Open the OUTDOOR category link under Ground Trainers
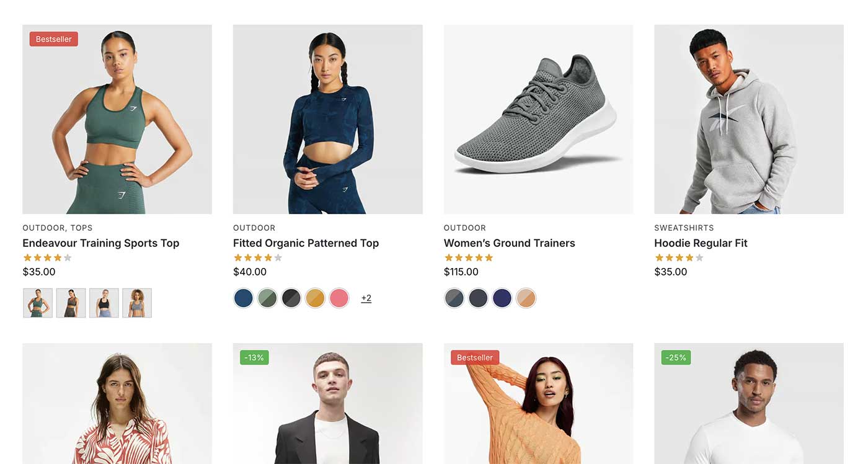The image size is (868, 464). (465, 228)
